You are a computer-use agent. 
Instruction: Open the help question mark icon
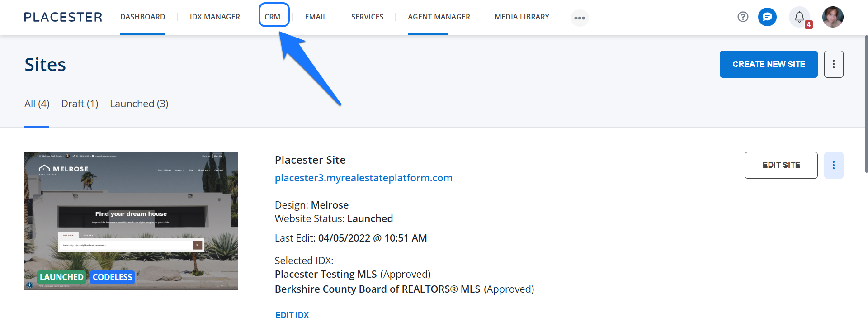743,17
